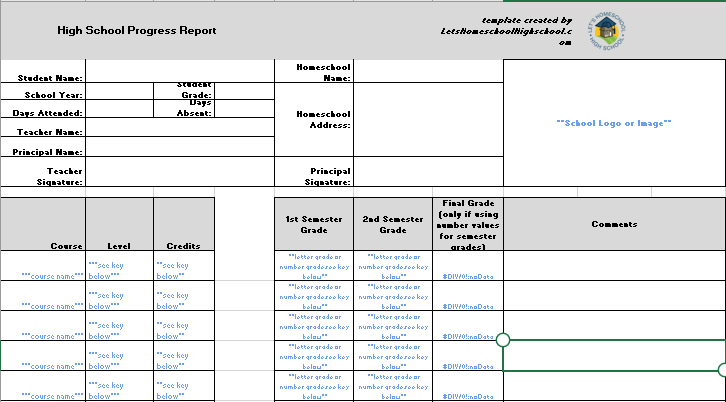Click empty Comments cell in first course row

614,266
